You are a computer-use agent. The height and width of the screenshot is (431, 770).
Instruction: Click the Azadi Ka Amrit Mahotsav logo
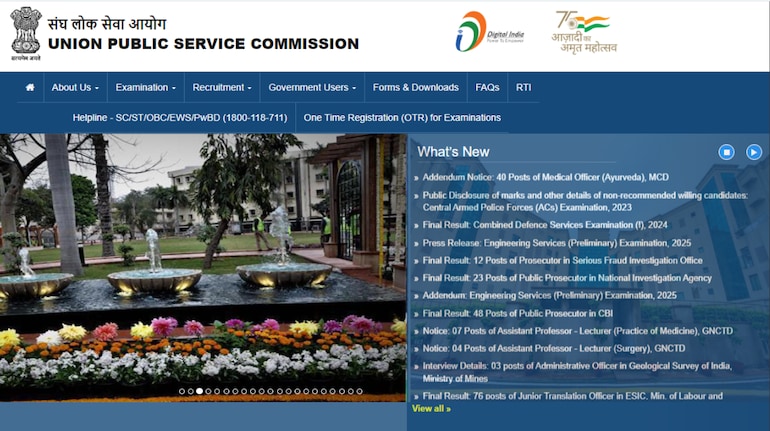[x=585, y=32]
